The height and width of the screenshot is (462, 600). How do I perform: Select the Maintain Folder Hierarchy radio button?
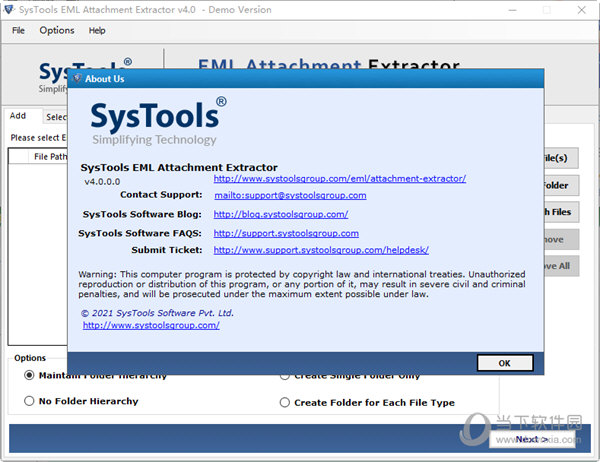click(29, 375)
